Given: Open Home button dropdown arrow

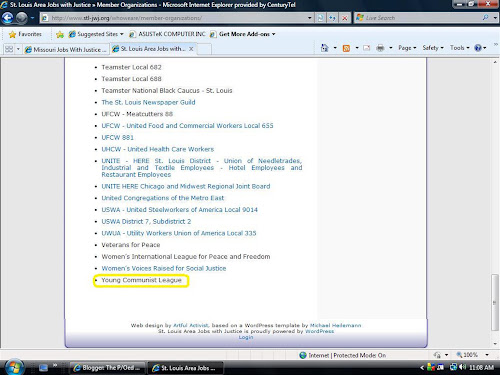Looking at the screenshot, I should point(335,48).
